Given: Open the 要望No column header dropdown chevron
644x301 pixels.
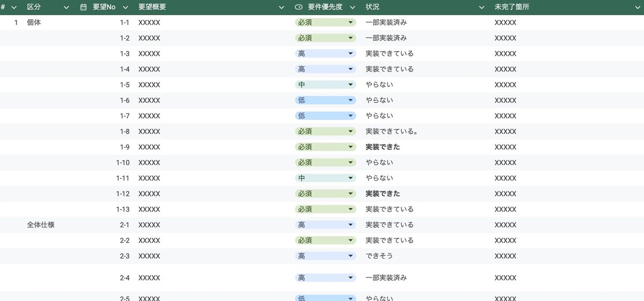Looking at the screenshot, I should (x=126, y=8).
